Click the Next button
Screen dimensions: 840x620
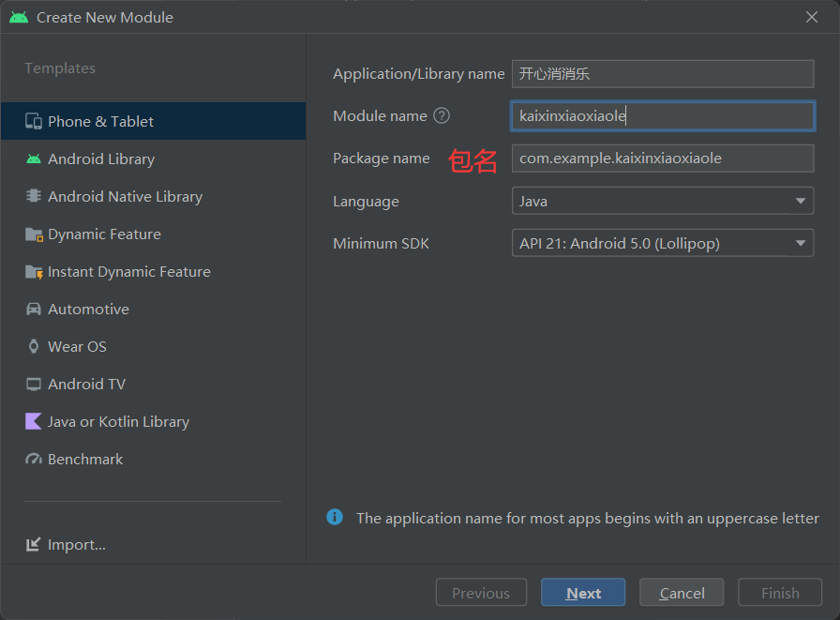click(583, 593)
